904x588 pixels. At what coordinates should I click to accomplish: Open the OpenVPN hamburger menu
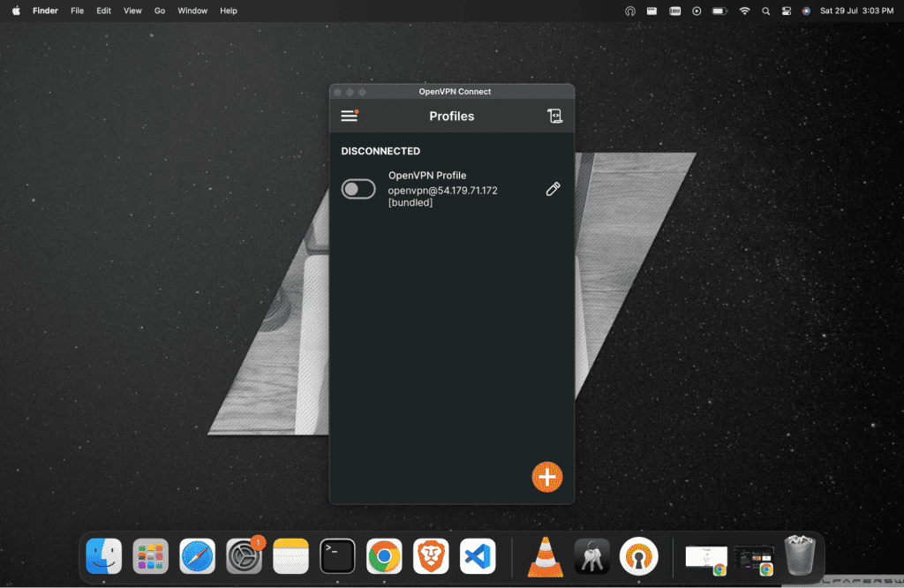pos(350,116)
